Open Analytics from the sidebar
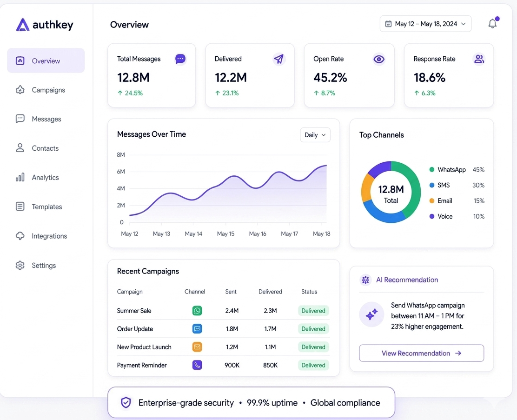 coord(46,177)
